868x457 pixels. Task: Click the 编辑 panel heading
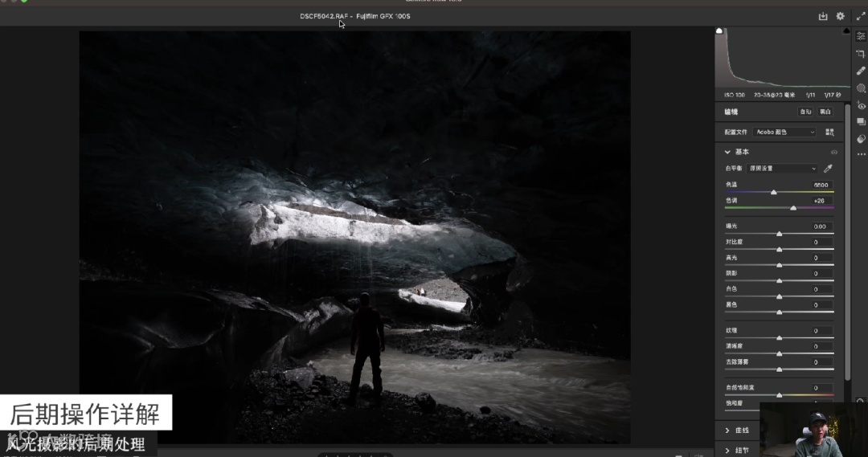731,112
